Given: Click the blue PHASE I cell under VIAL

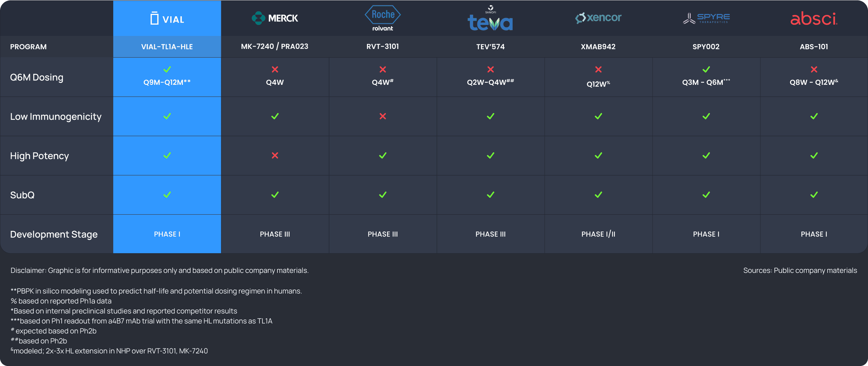Looking at the screenshot, I should coord(167,234).
